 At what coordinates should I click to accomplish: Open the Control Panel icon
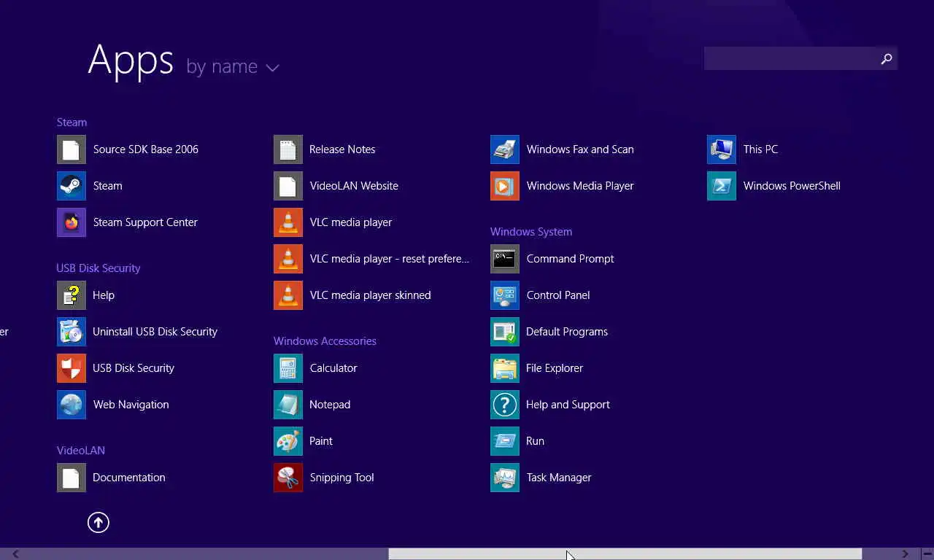(x=505, y=295)
